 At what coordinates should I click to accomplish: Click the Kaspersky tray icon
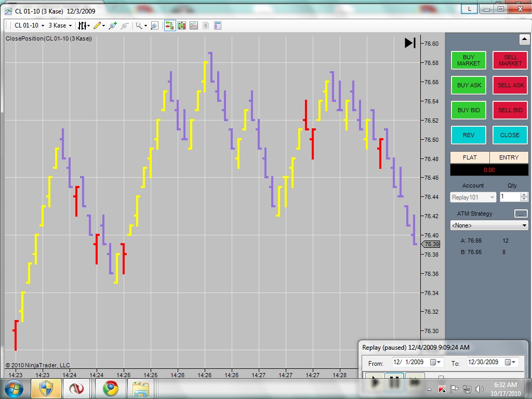tap(442, 389)
